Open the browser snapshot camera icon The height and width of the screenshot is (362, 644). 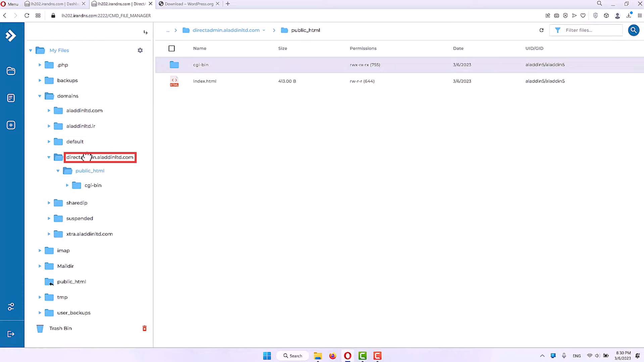pos(556,15)
